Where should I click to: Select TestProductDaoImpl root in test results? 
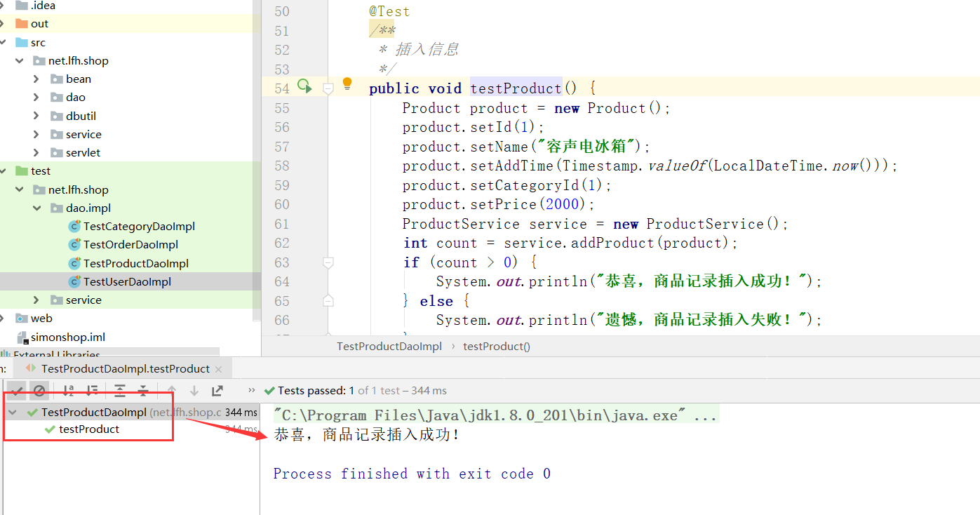click(x=94, y=413)
